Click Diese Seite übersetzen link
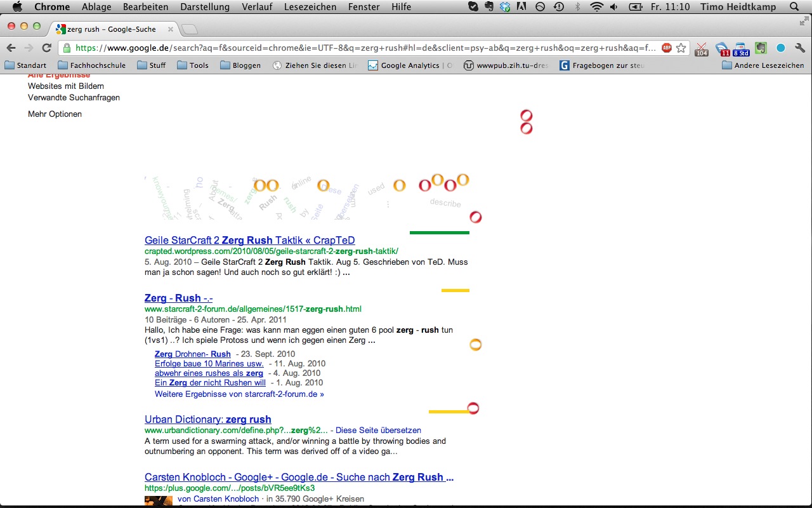The height and width of the screenshot is (508, 812). pos(378,431)
